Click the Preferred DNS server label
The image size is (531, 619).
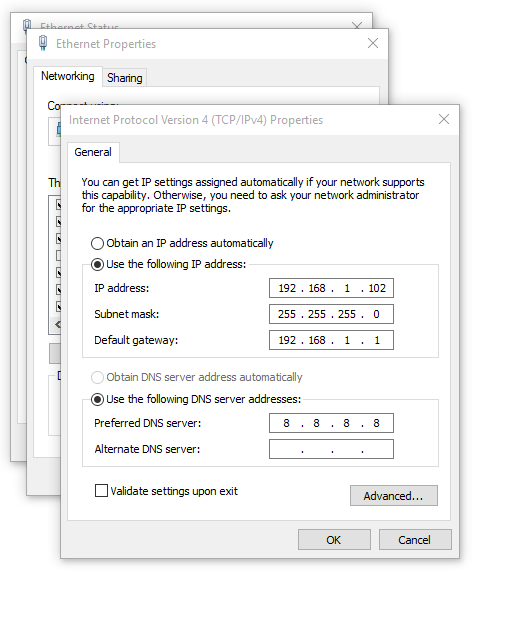pyautogui.click(x=147, y=423)
